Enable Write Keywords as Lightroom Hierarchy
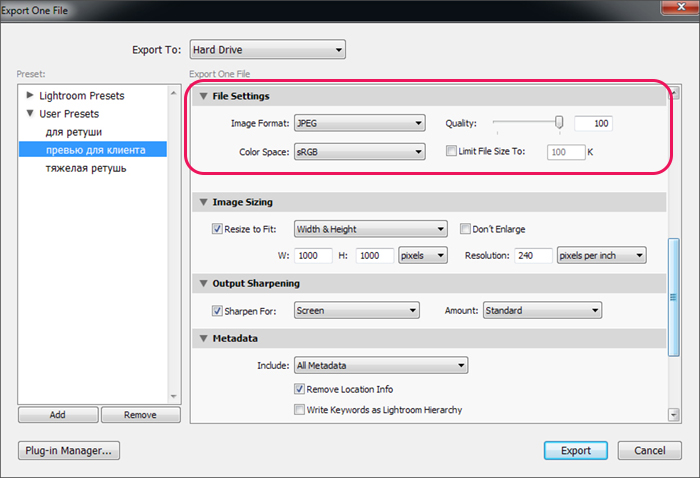 click(x=299, y=409)
